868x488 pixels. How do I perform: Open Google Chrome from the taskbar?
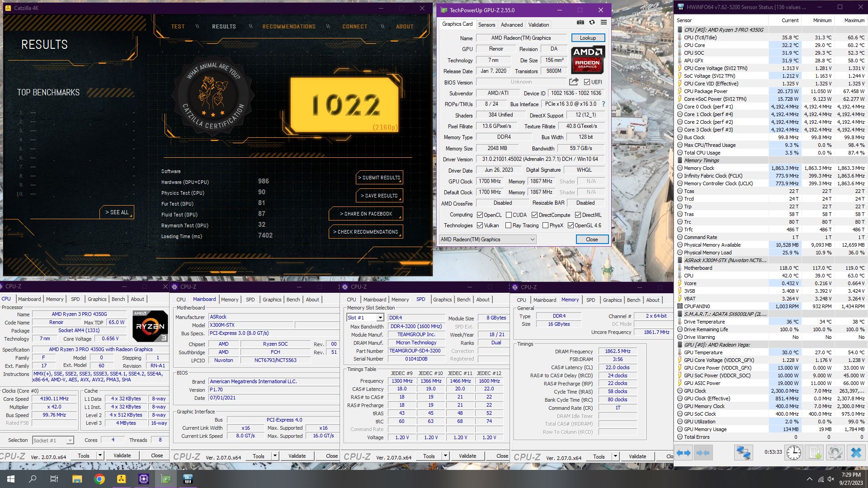pyautogui.click(x=99, y=479)
